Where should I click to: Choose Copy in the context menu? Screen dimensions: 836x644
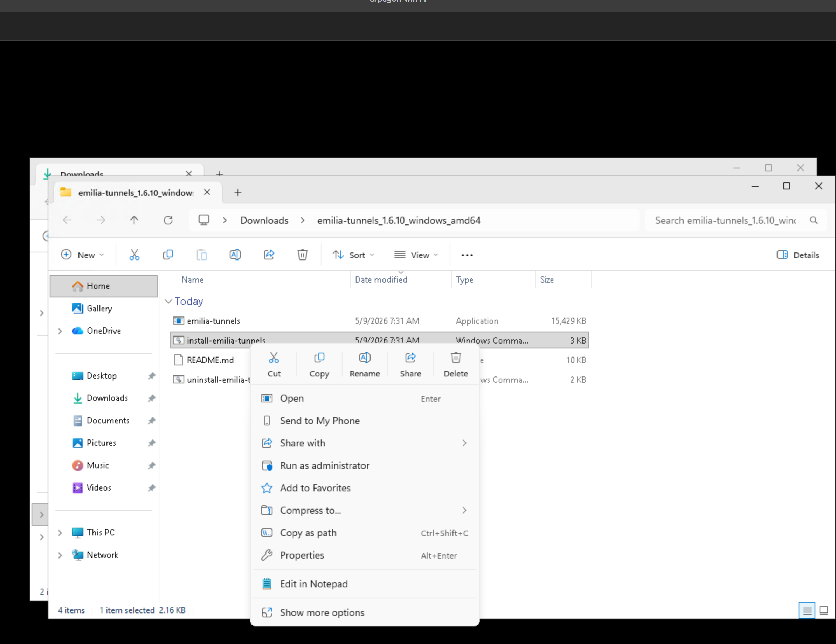click(x=319, y=365)
